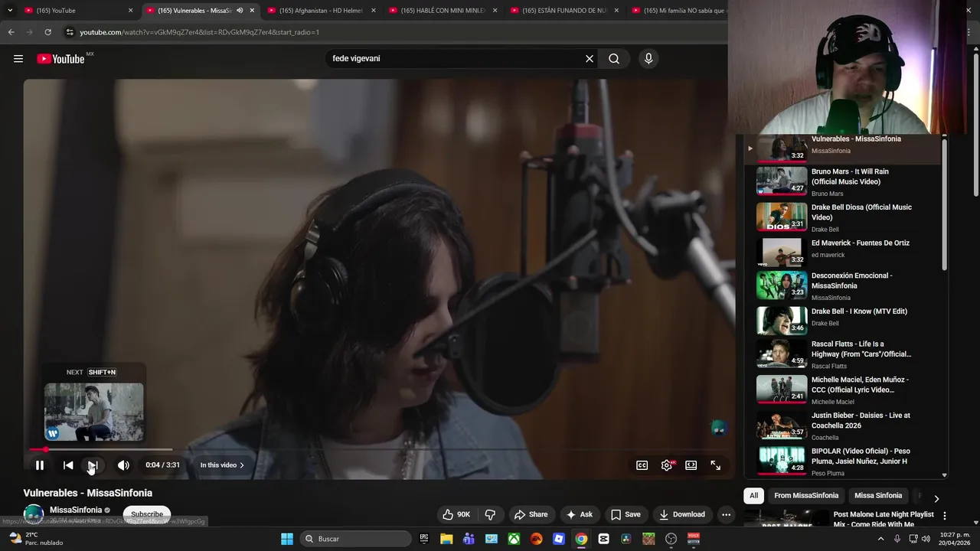This screenshot has width=980, height=551.
Task: Switch to theater mode
Action: tap(691, 465)
